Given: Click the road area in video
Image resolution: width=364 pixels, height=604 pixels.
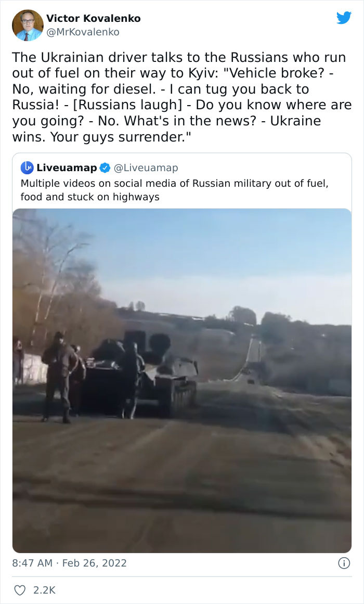Looking at the screenshot, I should click(x=182, y=482).
